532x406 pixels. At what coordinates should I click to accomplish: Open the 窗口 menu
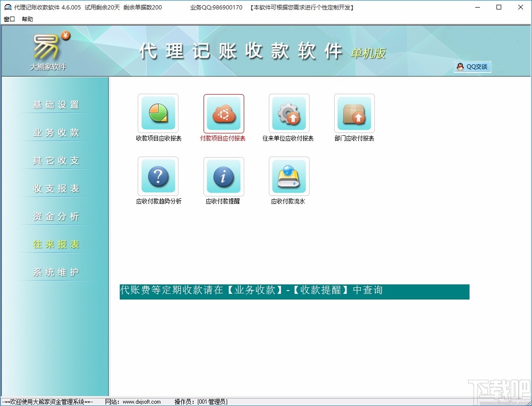(x=9, y=19)
